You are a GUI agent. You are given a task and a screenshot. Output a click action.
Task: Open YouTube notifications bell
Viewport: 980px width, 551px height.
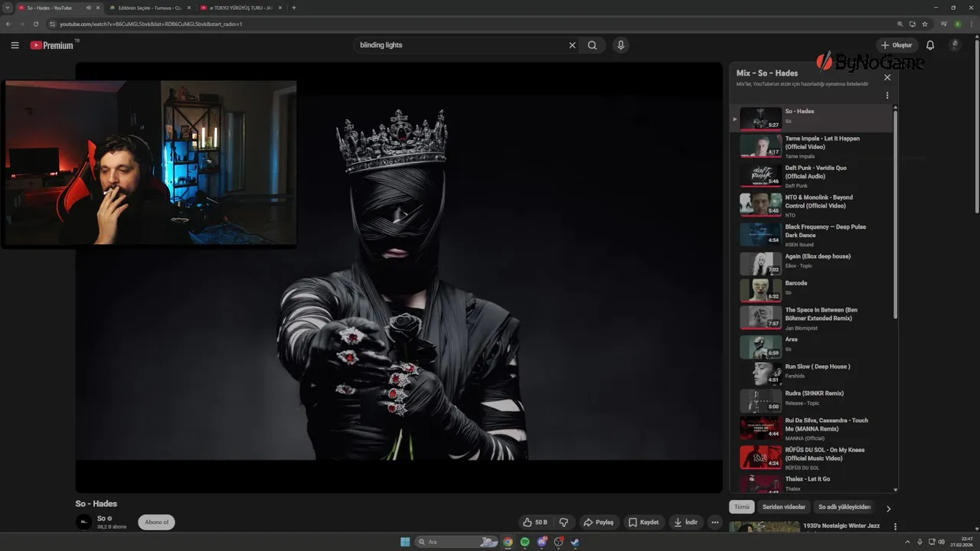930,45
